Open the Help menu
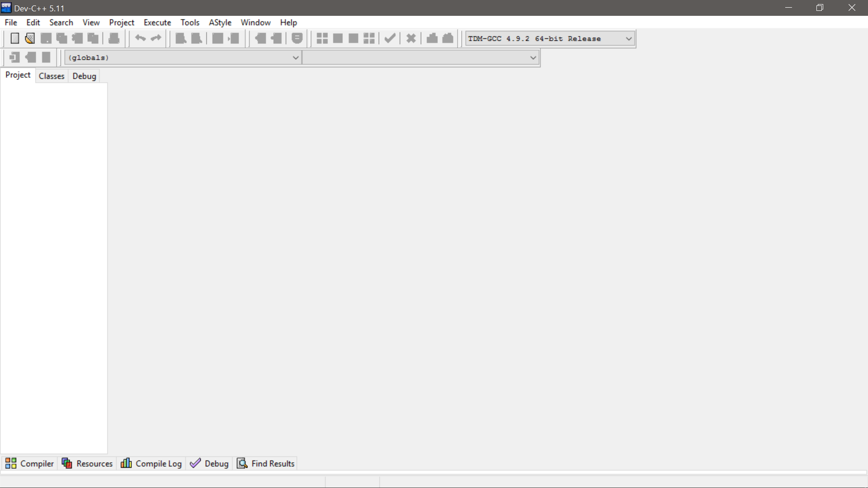The height and width of the screenshot is (488, 868). (289, 22)
